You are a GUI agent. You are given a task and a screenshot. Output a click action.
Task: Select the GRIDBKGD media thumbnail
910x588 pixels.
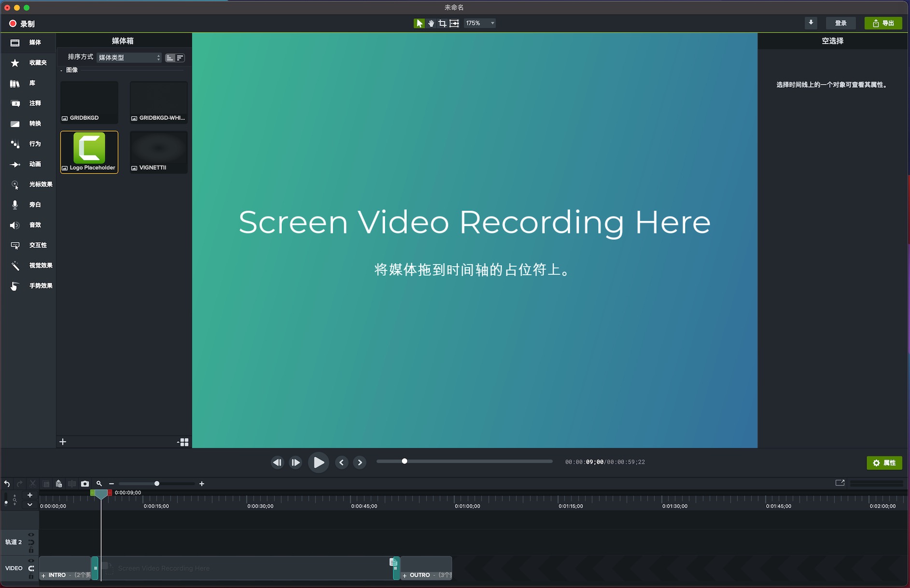point(89,102)
